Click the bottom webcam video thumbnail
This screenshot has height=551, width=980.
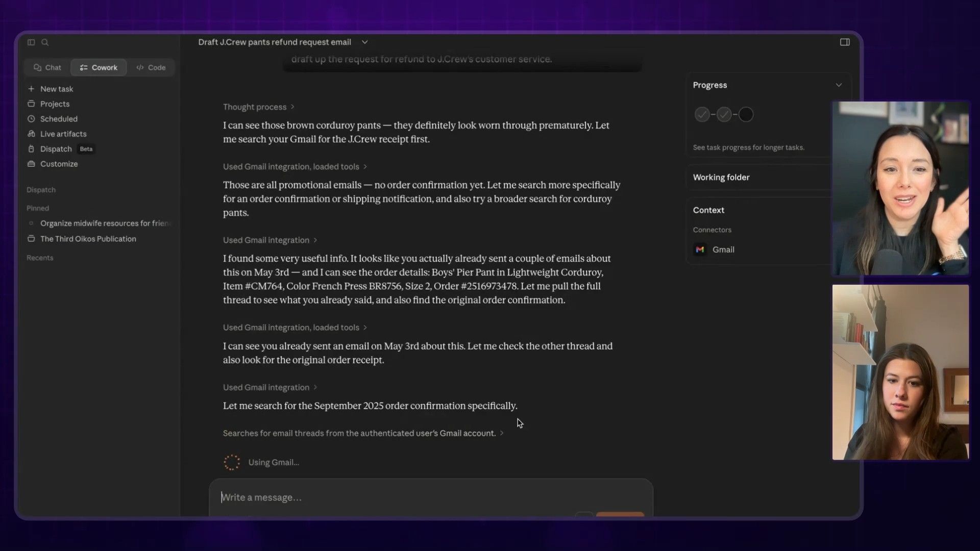pyautogui.click(x=900, y=372)
